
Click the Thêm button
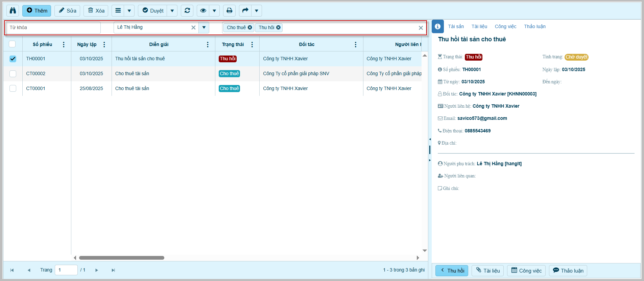click(x=37, y=10)
